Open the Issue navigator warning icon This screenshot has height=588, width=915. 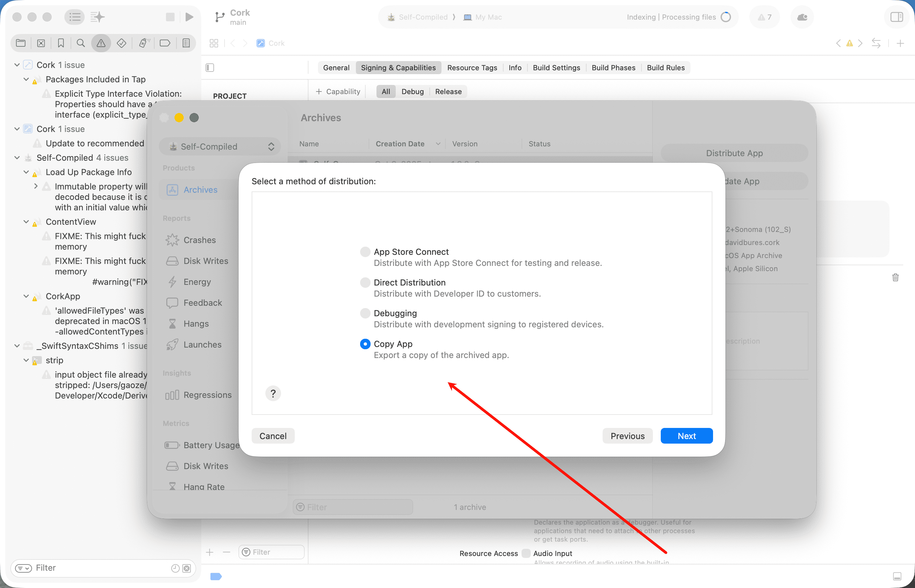101,43
